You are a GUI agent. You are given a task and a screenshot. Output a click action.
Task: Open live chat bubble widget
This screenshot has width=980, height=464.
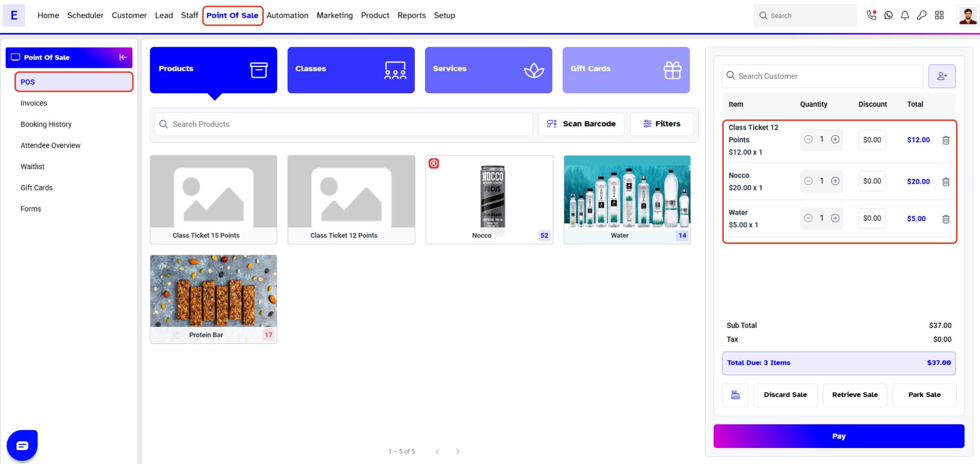pos(22,445)
